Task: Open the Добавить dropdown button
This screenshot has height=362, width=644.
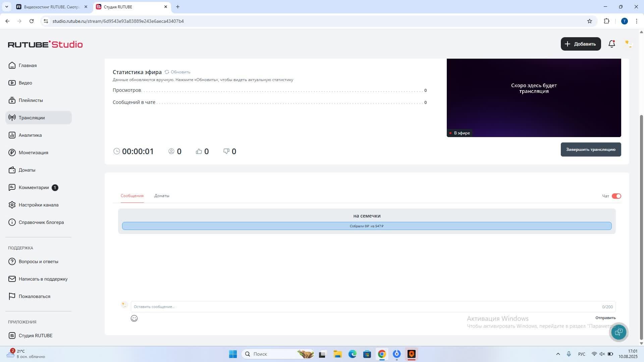Action: 581,44
